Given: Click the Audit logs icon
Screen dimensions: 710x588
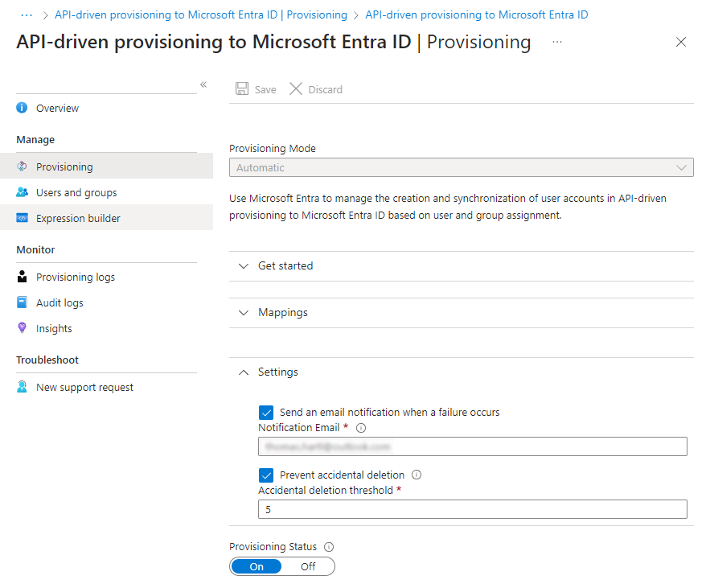Looking at the screenshot, I should coord(20,302).
